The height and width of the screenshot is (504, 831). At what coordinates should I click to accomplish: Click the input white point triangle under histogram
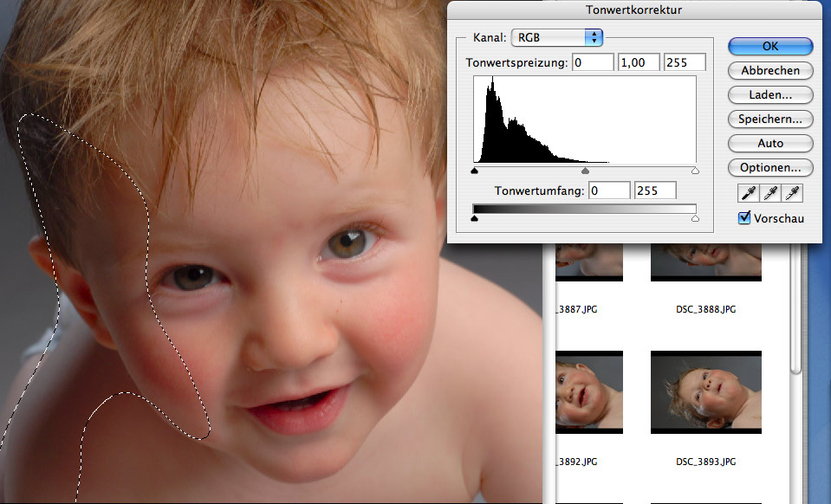click(x=695, y=171)
